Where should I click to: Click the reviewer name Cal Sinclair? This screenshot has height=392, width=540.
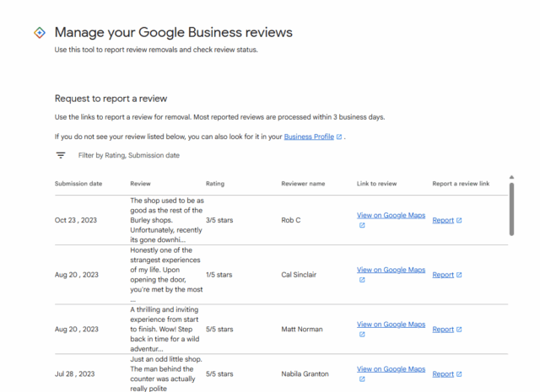coord(299,275)
